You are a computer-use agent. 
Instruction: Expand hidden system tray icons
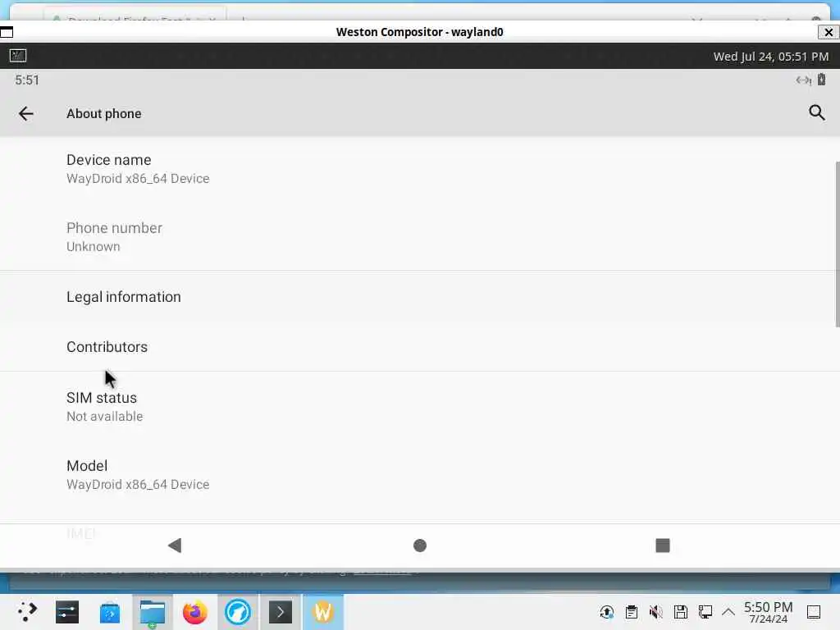click(x=728, y=612)
